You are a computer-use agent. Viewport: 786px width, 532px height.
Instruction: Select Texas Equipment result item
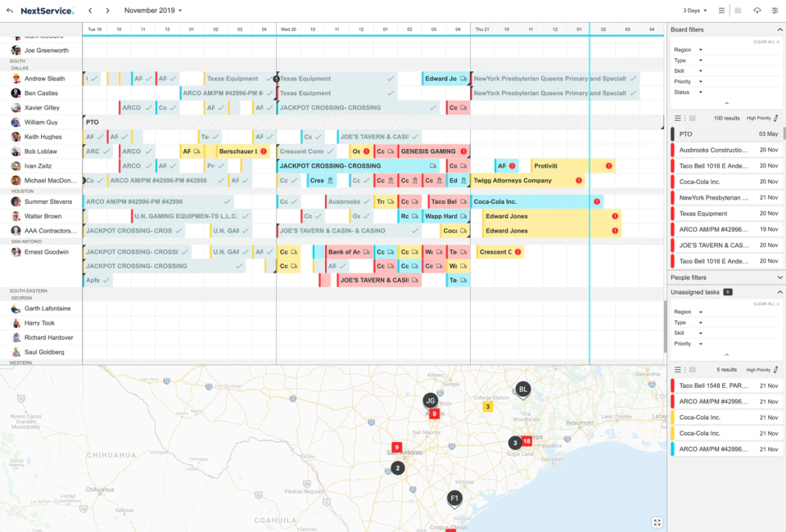(x=725, y=214)
